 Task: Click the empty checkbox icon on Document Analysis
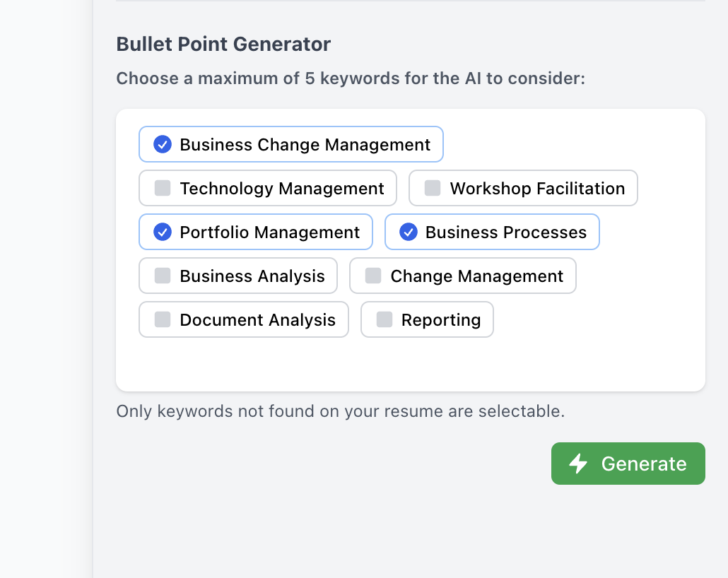pos(161,319)
